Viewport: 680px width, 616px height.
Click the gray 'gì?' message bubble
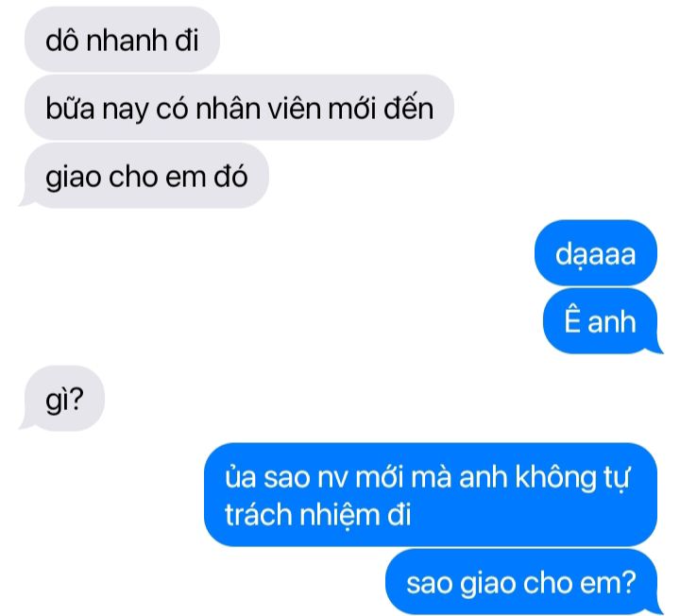click(64, 399)
